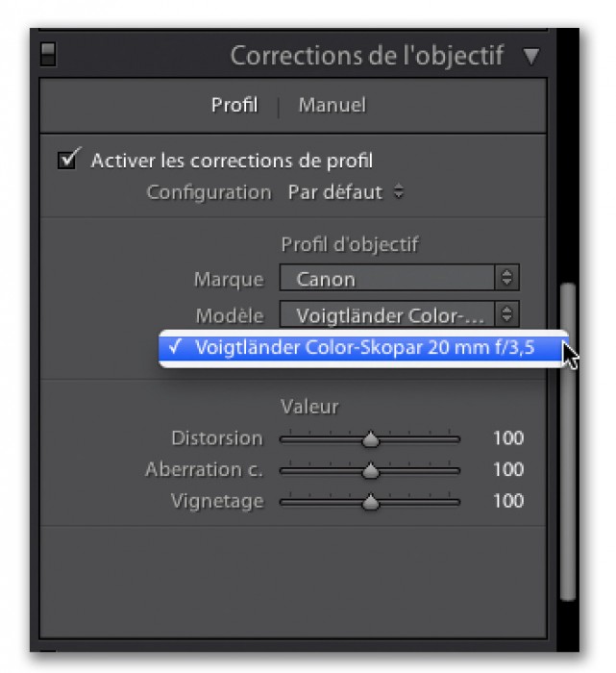The image size is (616, 673).
Task: Click the Distorsion value field 100
Action: click(508, 438)
